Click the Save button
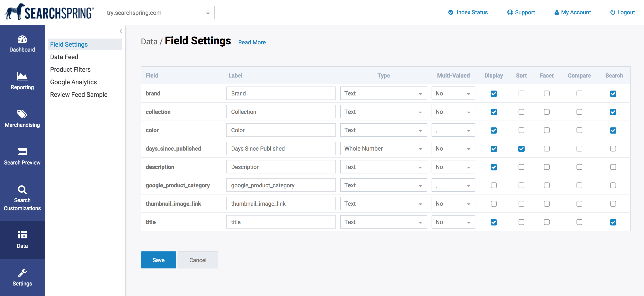The height and width of the screenshot is (296, 644). (158, 260)
